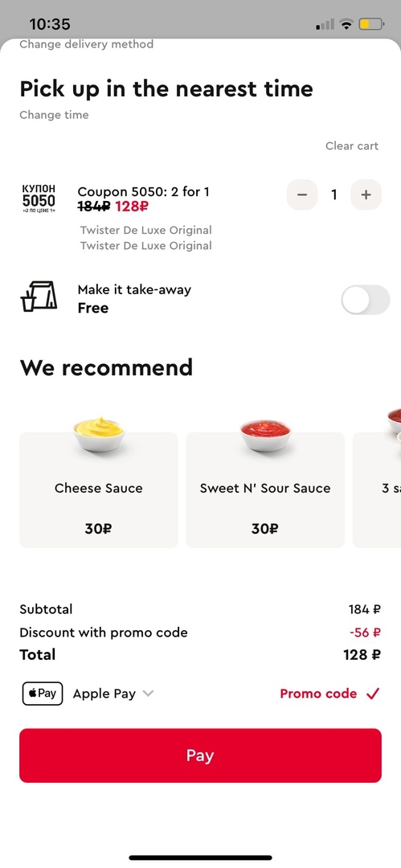
Task: Tap the red Sweet N' Sour Sauce bowl image
Action: [x=265, y=435]
